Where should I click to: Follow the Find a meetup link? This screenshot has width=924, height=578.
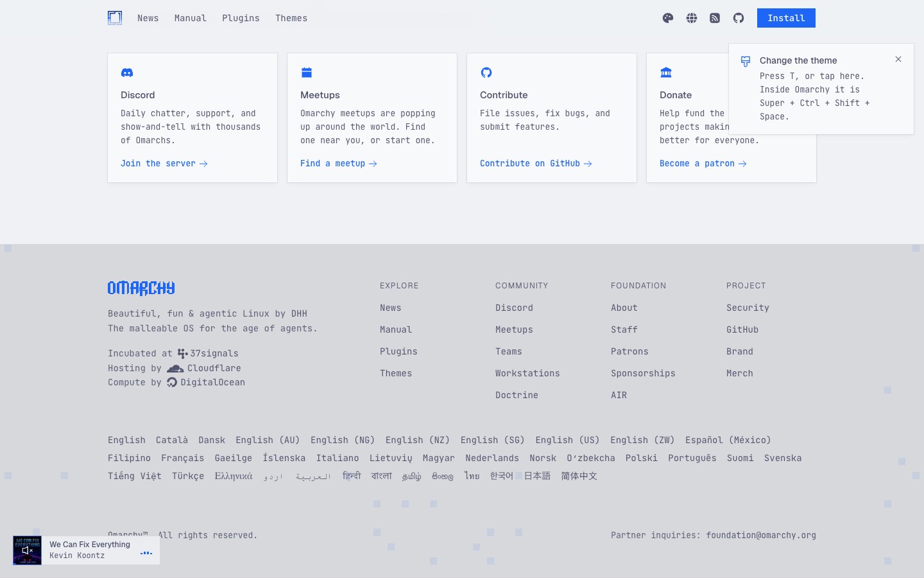pos(339,164)
